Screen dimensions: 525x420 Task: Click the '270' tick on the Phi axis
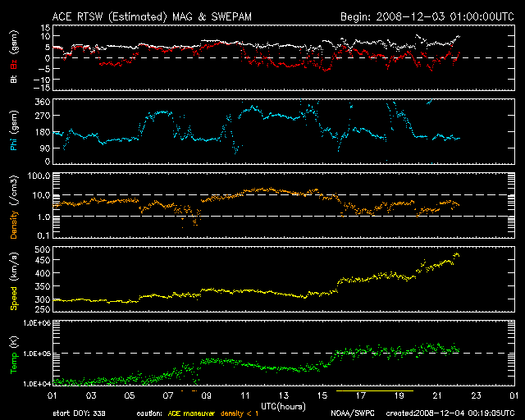tap(43, 116)
